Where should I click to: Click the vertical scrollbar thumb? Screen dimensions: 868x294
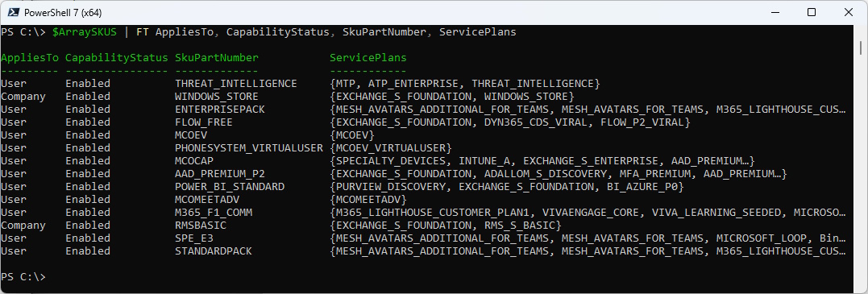pos(861,47)
